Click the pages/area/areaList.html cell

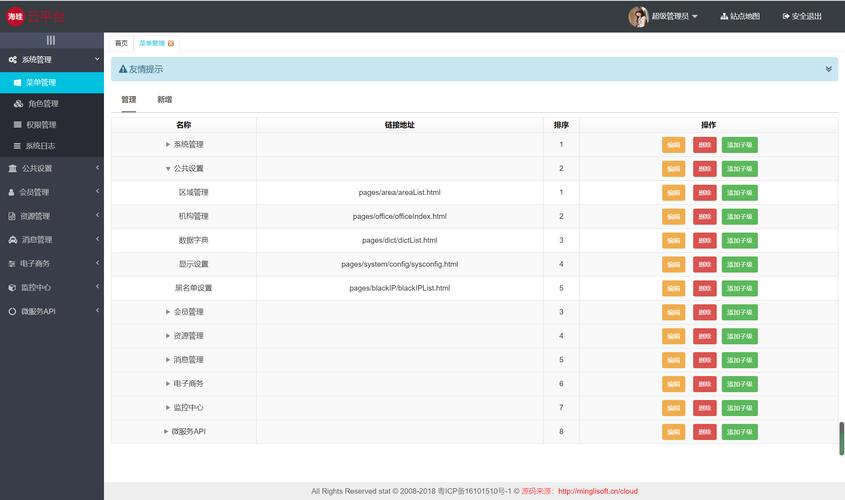point(399,192)
